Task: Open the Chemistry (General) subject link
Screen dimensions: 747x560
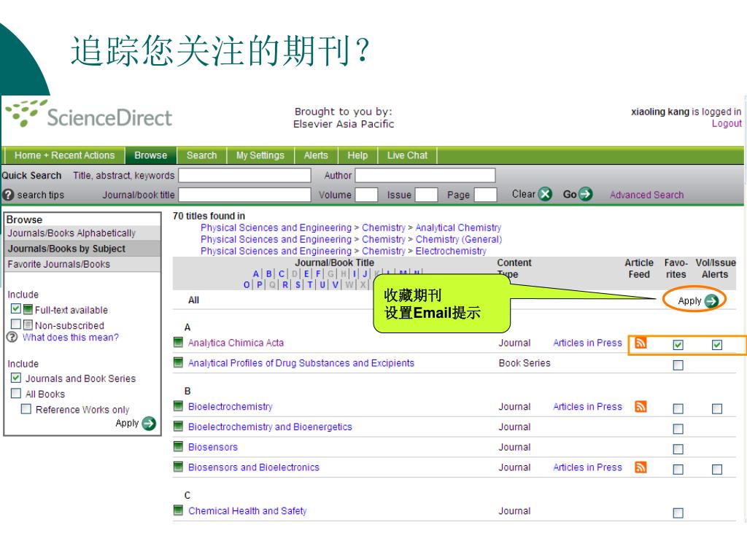Action: pos(459,239)
